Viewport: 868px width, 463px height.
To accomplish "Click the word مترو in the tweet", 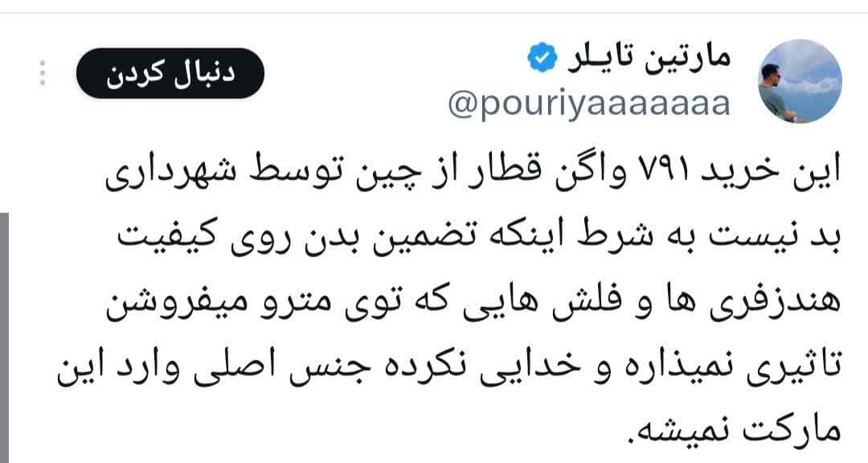I will (x=283, y=302).
